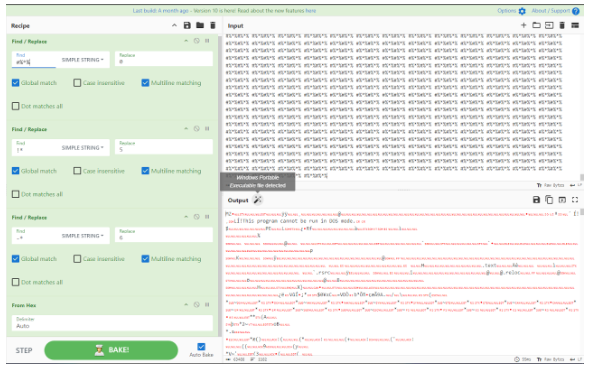Set breakpoint on first Find / Replace operation

pos(207,41)
